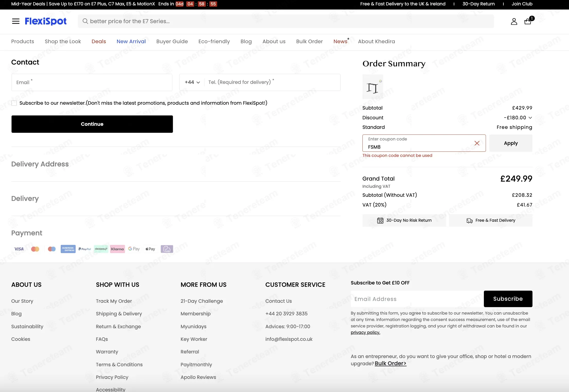569x392 pixels.
Task: Open the Membership footer link
Action: click(x=195, y=314)
